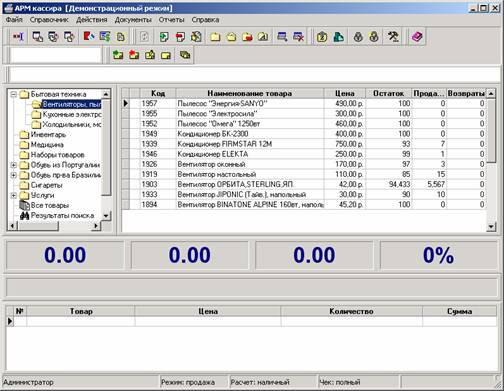Select the Все товары tree item
This screenshot has height=391, width=504.
point(50,205)
